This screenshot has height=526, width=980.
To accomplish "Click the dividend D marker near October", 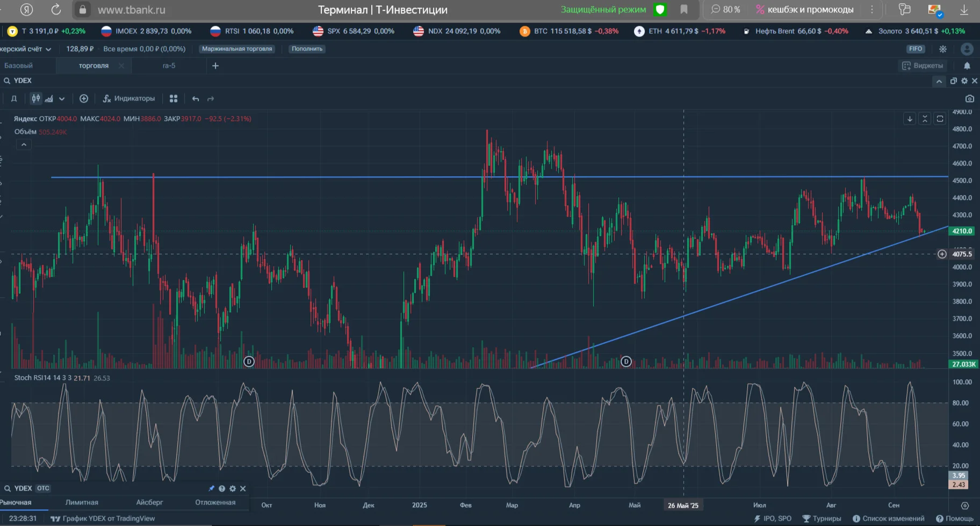I will [x=249, y=362].
